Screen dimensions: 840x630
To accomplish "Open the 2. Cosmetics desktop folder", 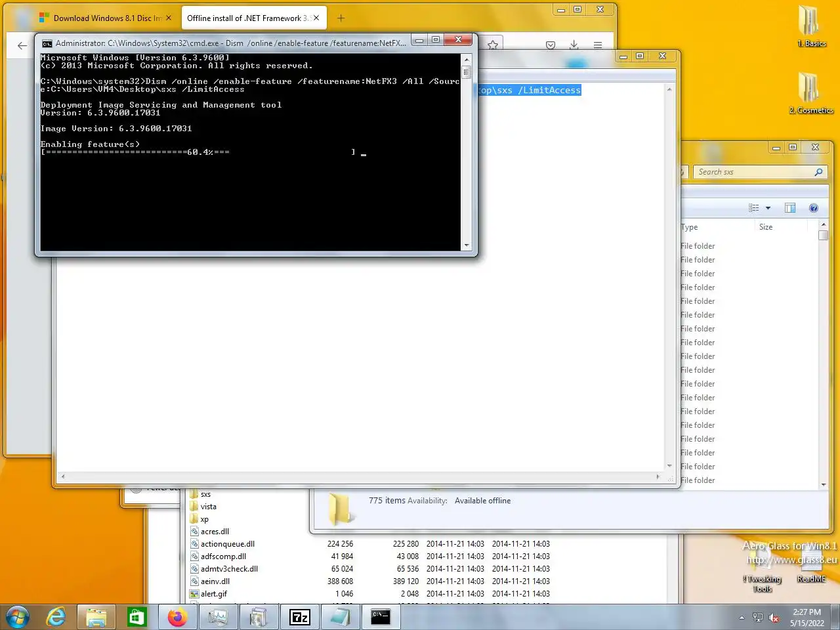I will pyautogui.click(x=811, y=93).
